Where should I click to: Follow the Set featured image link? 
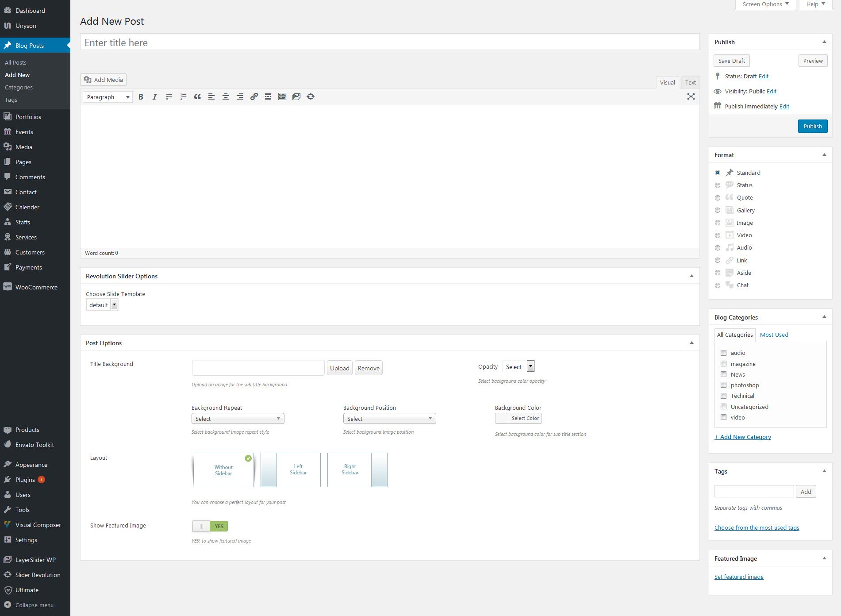pyautogui.click(x=738, y=577)
